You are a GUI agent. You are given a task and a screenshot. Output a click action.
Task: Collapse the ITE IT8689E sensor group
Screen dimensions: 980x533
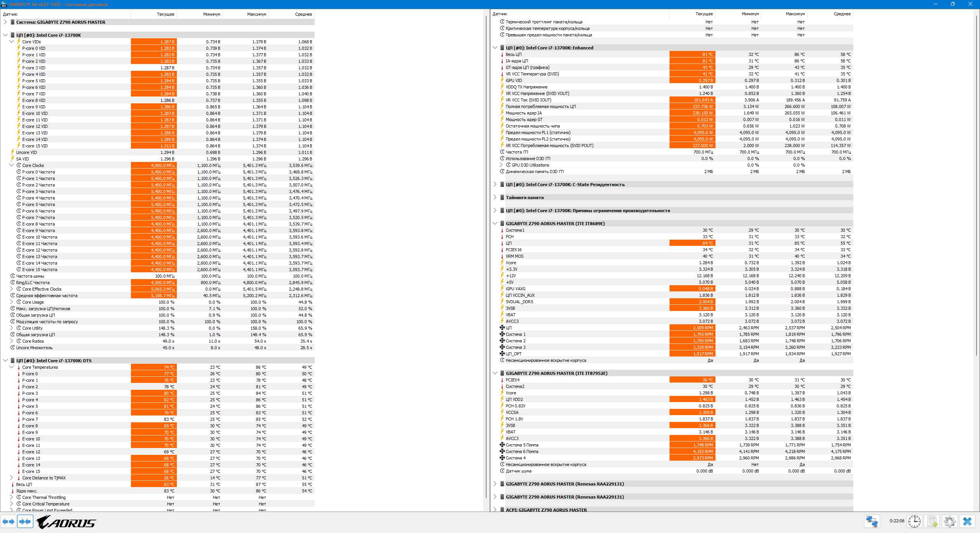(x=495, y=224)
